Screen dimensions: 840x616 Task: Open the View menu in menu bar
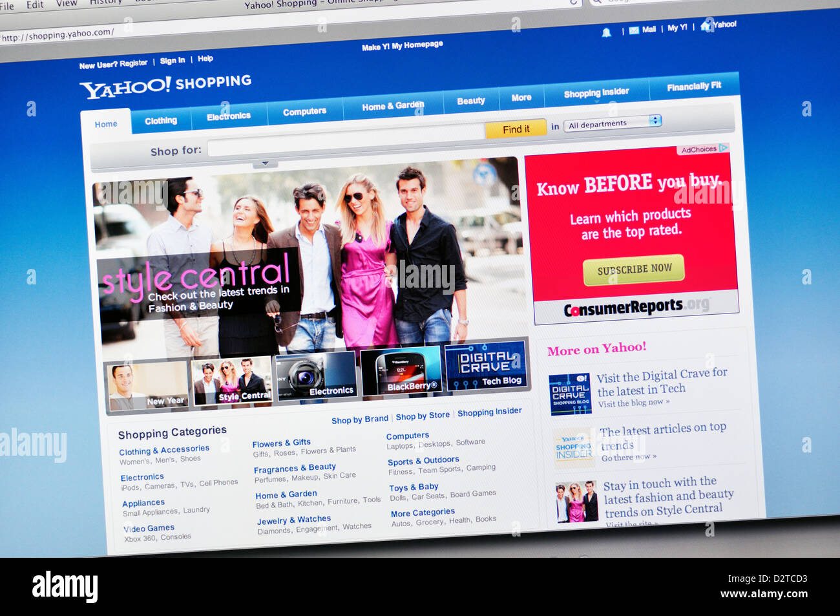click(x=67, y=3)
